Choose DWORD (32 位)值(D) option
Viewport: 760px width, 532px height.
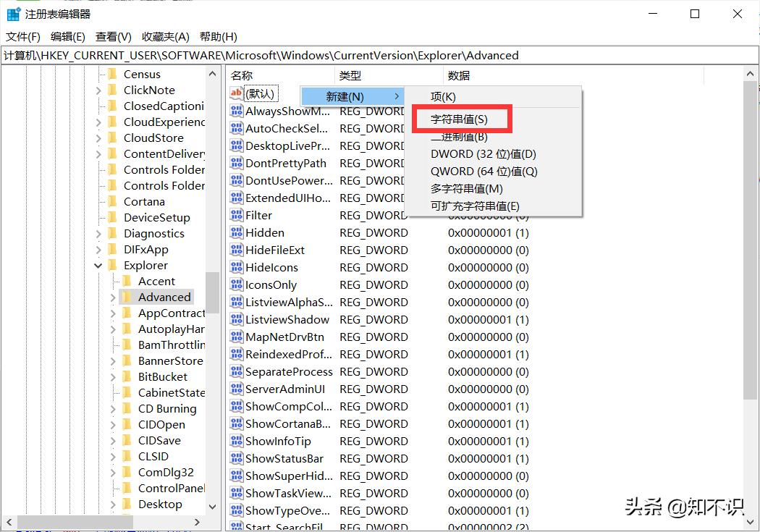click(484, 154)
